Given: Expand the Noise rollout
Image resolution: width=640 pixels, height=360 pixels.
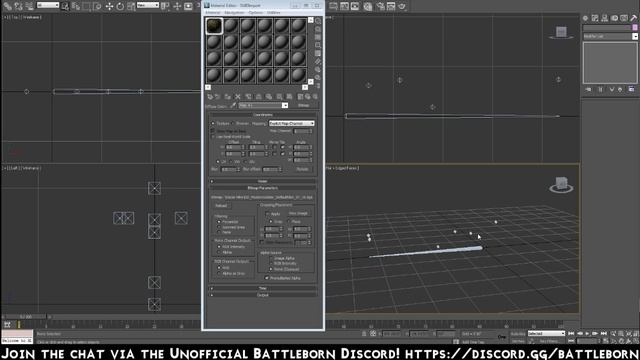Looking at the screenshot, I should click(263, 181).
